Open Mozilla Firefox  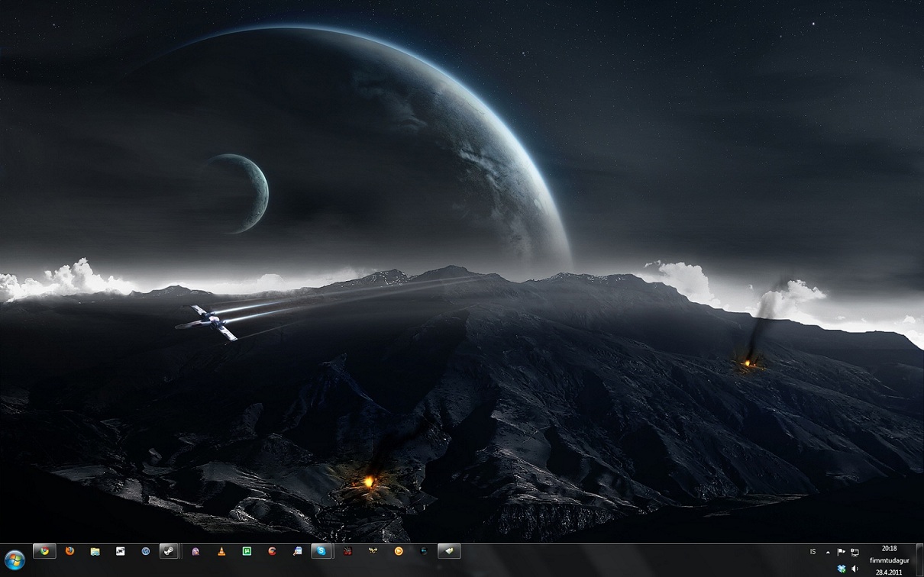[x=69, y=551]
